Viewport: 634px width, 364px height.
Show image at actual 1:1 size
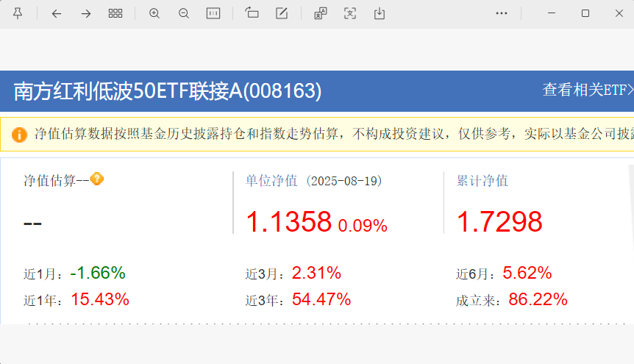coord(213,14)
